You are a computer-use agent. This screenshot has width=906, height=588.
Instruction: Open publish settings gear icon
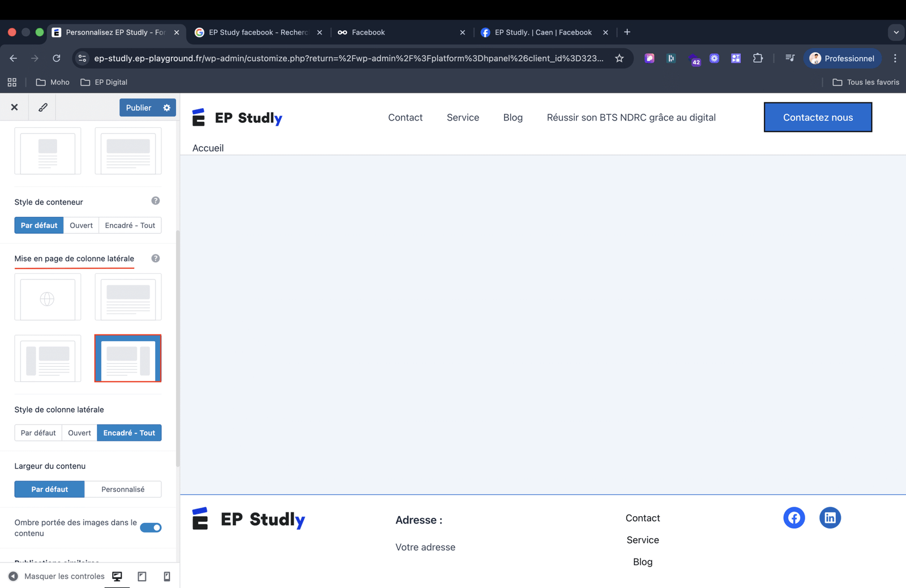(x=166, y=108)
